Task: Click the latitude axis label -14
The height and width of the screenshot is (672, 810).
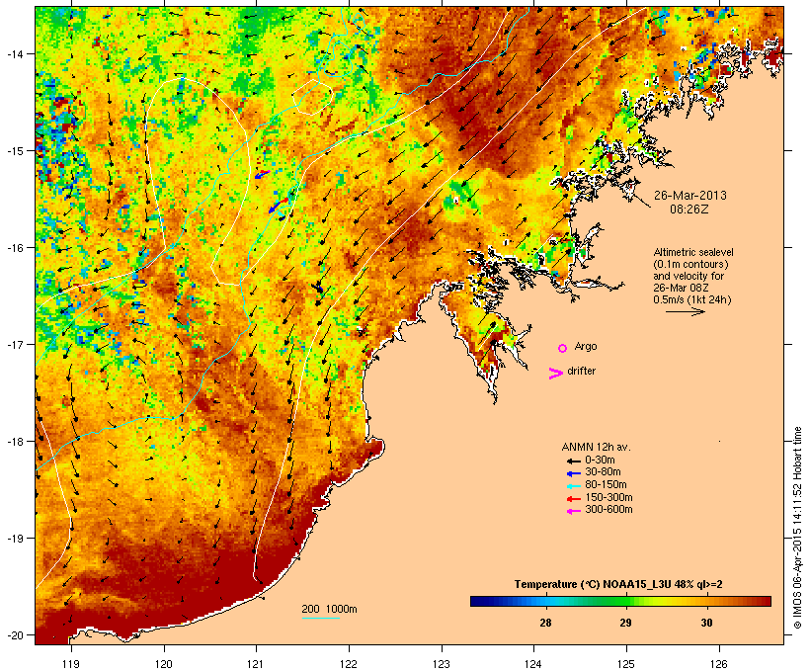Action: 15,53
